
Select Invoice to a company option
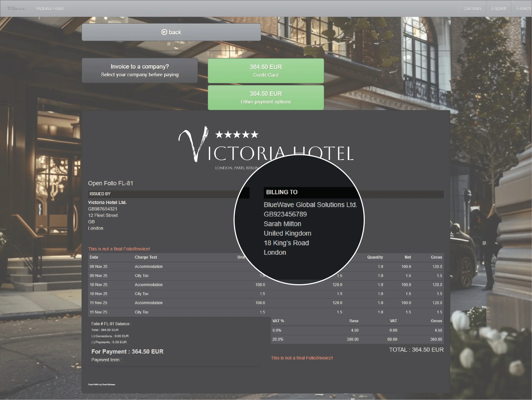[x=140, y=71]
